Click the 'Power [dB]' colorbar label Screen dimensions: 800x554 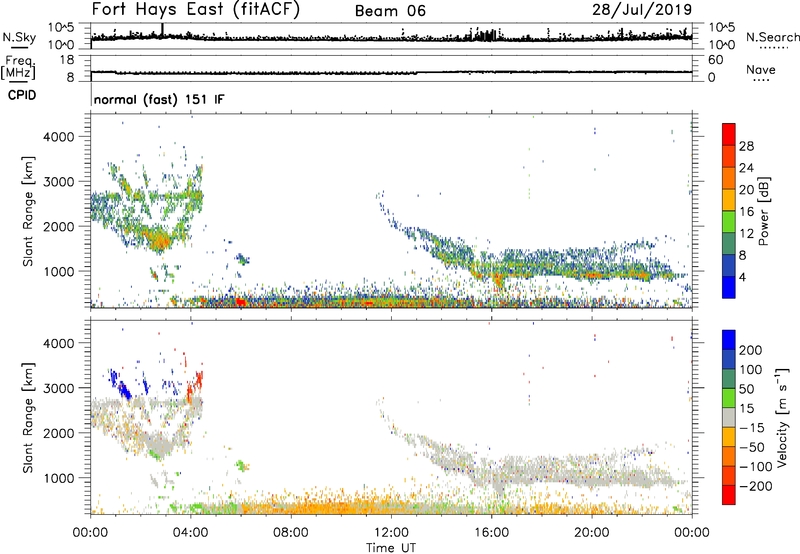point(763,211)
